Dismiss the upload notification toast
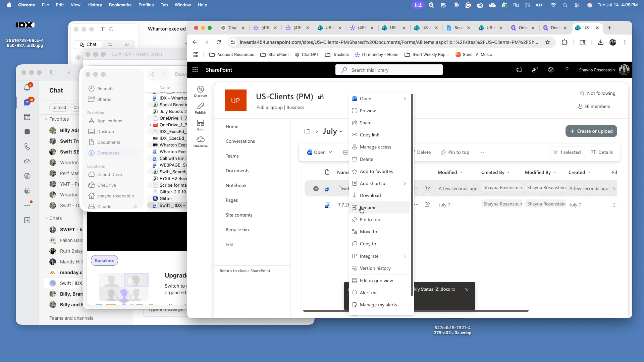The height and width of the screenshot is (362, 644). point(467,290)
